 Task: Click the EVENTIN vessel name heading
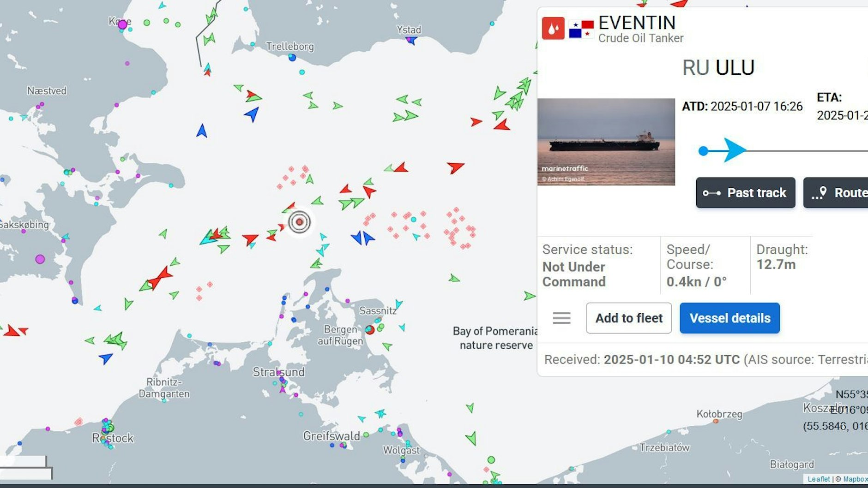pyautogui.click(x=637, y=23)
